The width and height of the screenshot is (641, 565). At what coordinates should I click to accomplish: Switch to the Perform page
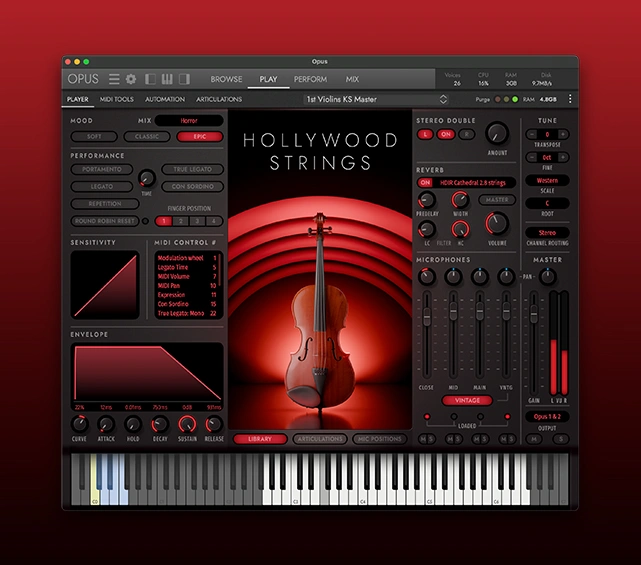tap(310, 79)
